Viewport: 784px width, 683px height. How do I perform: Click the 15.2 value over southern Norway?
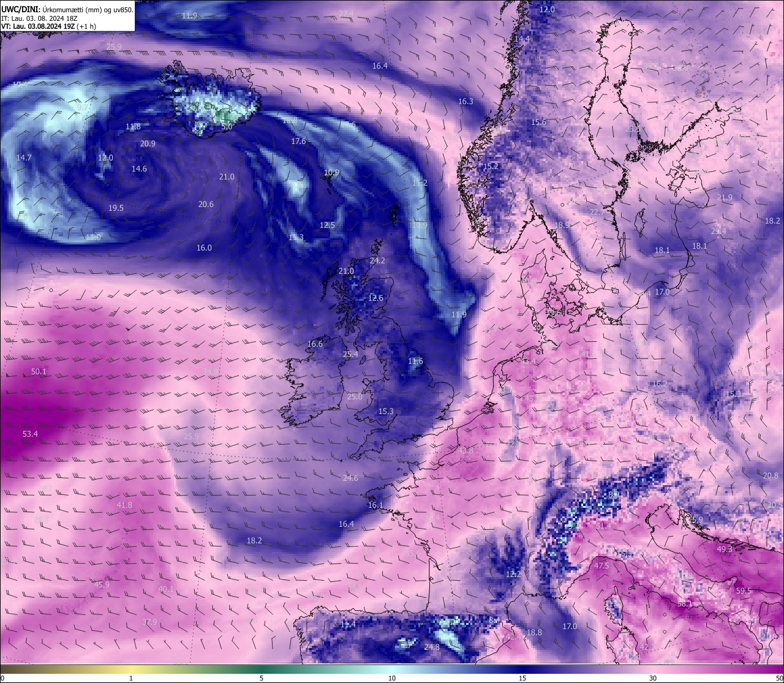tap(491, 166)
